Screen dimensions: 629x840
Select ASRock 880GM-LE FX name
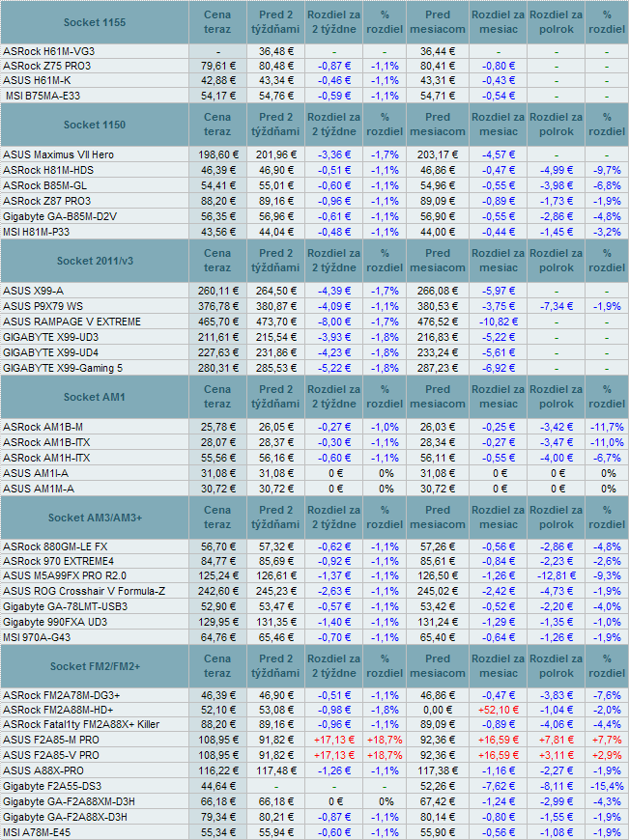(55, 546)
